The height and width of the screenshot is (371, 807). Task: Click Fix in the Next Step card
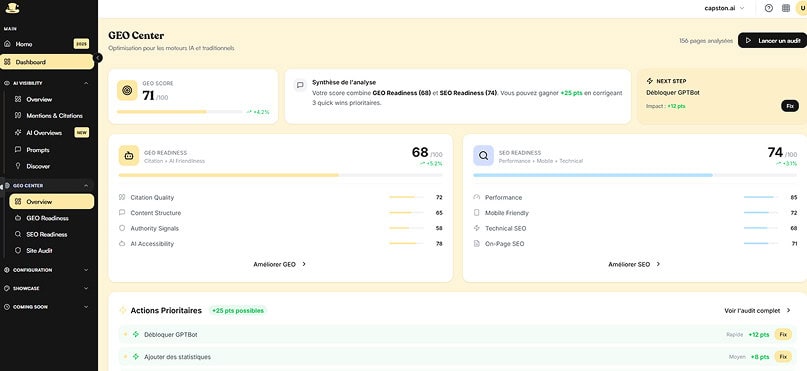tap(790, 106)
